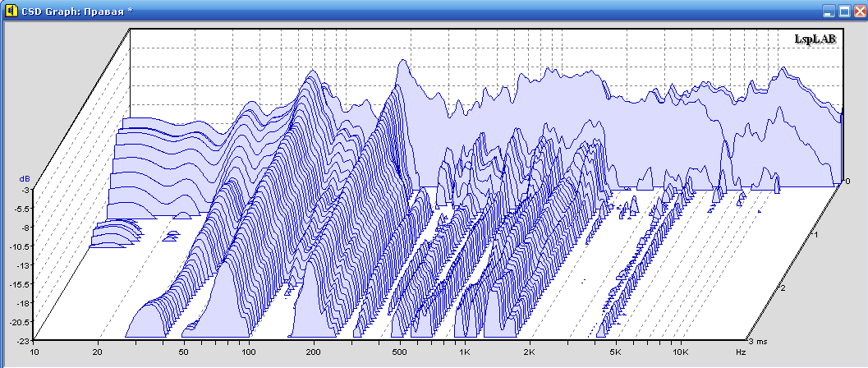Click the 20 frequency axis label
868x368 pixels.
point(98,352)
